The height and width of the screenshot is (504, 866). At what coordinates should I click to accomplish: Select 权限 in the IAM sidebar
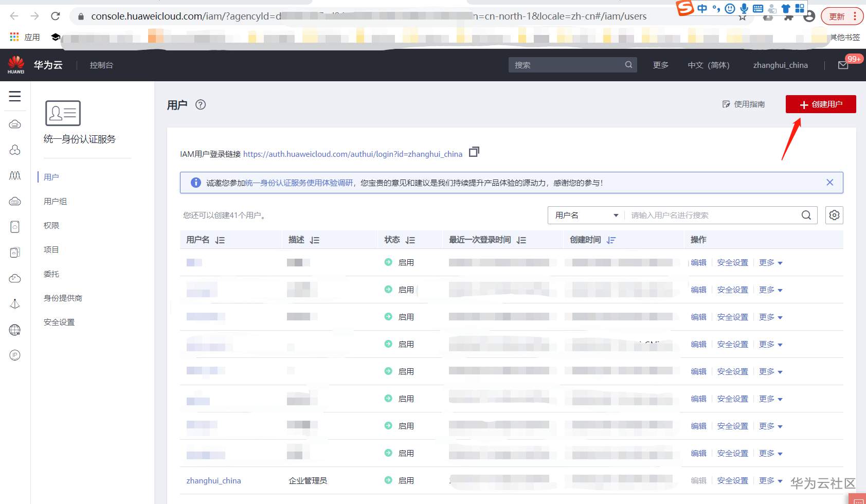point(51,225)
